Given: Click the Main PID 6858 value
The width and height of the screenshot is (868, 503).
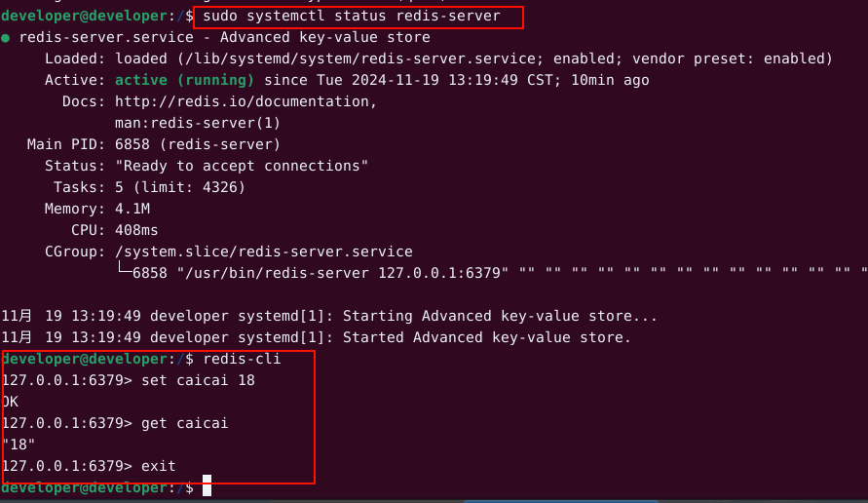Looking at the screenshot, I should (132, 144).
